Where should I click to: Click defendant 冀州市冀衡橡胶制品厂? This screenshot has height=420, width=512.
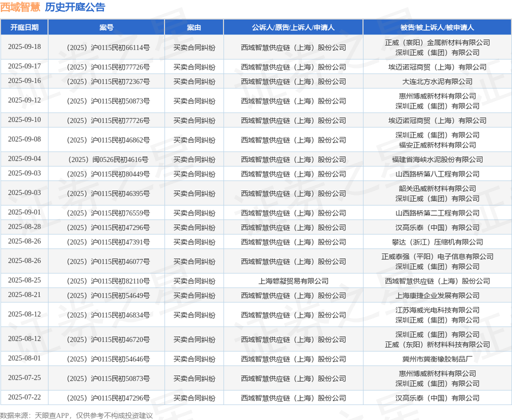click(x=437, y=359)
